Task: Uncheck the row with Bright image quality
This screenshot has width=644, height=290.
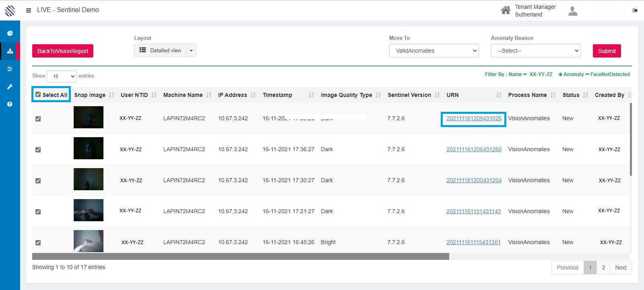Action: [38, 243]
